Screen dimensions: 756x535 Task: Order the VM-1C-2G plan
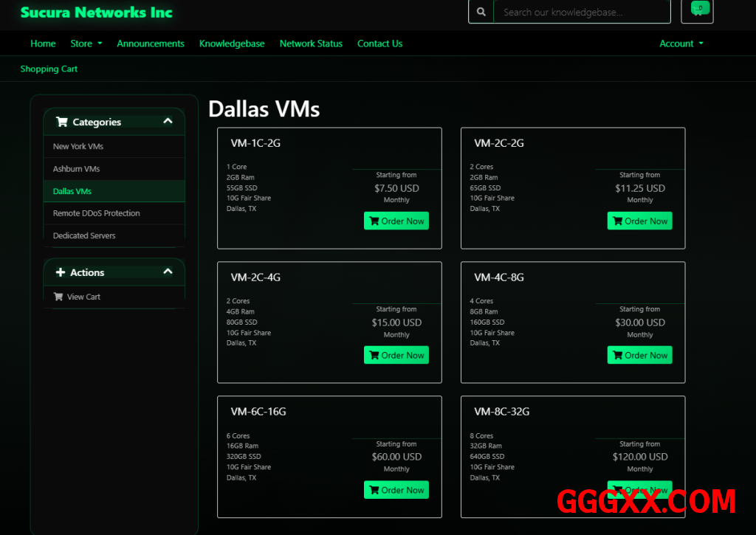[396, 221]
